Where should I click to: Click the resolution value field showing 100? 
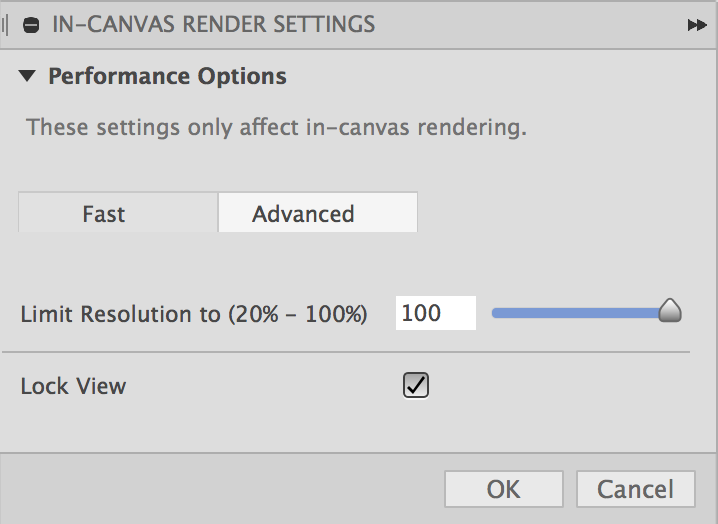[x=435, y=314]
